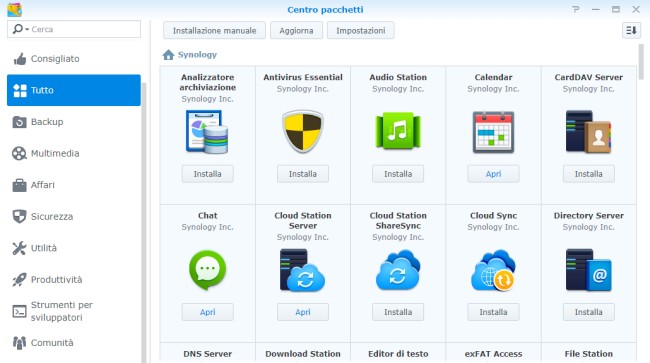Viewport: 650px width, 363px height.
Task: Click the Cloud Sync package icon
Action: tap(493, 270)
